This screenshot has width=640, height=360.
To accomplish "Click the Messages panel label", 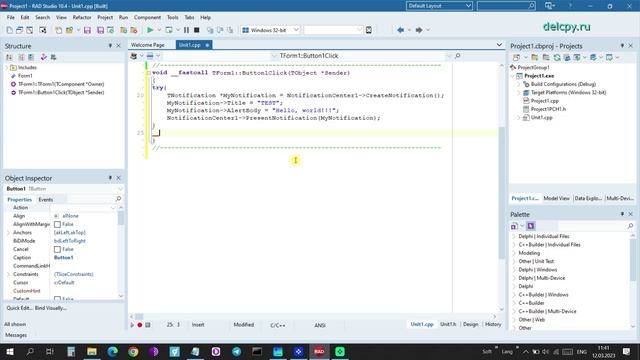I will pyautogui.click(x=16, y=335).
